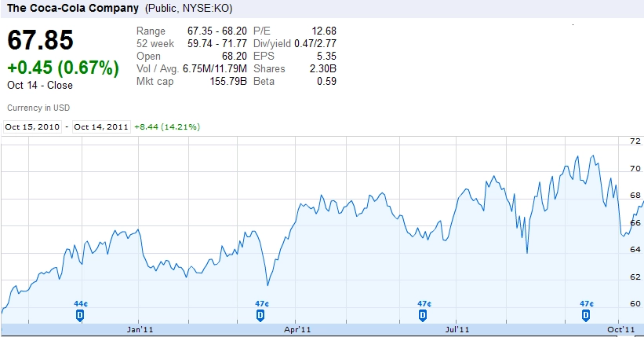Click the (Public, NYSE:KO) ticker text
The height and width of the screenshot is (337, 644).
[x=189, y=8]
